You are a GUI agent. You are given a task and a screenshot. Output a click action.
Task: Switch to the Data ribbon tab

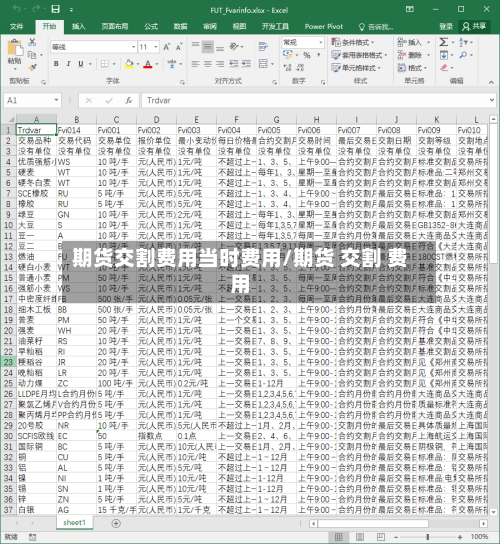point(180,26)
